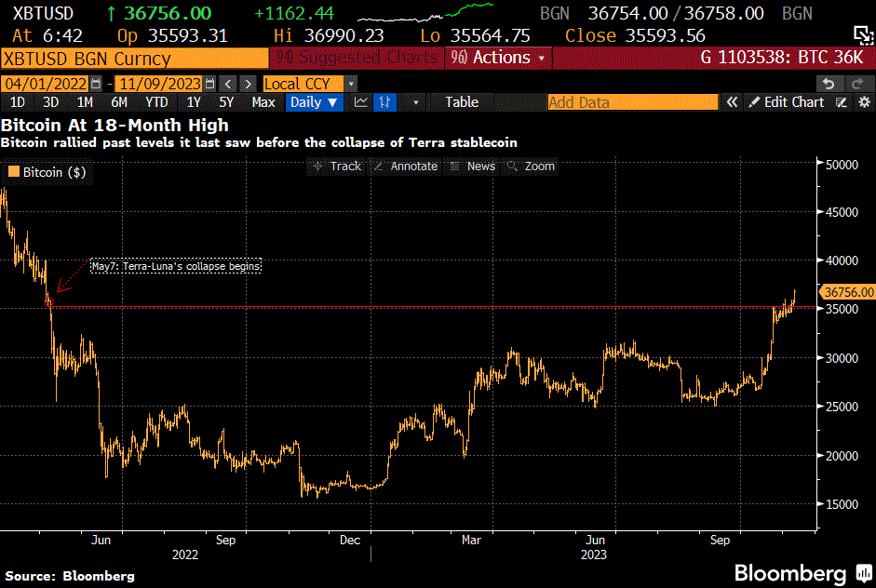Click the Dec x-axis label

(350, 540)
